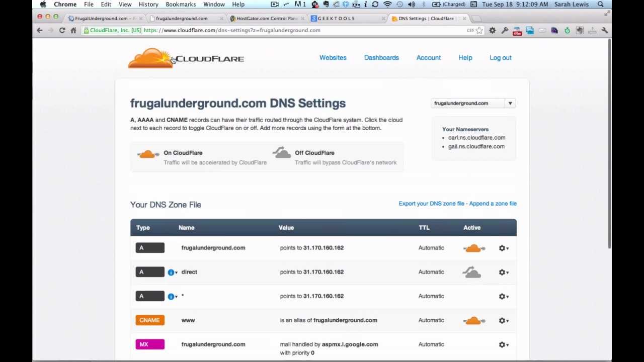This screenshot has width=644, height=362.
Task: Click the Off CloudFlare gray cloud legend icon
Action: [x=282, y=152]
